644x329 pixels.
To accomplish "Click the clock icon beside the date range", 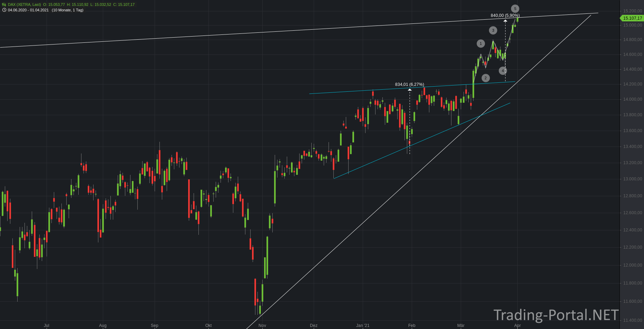I will (4, 10).
